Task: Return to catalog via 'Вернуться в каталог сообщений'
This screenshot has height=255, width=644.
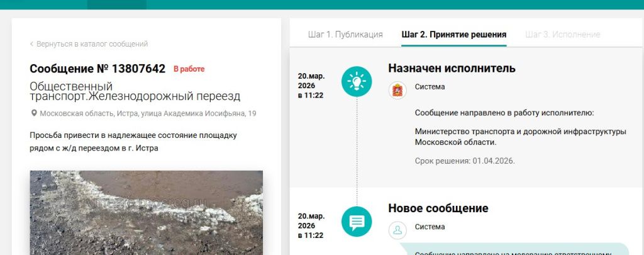Action: 92,44
